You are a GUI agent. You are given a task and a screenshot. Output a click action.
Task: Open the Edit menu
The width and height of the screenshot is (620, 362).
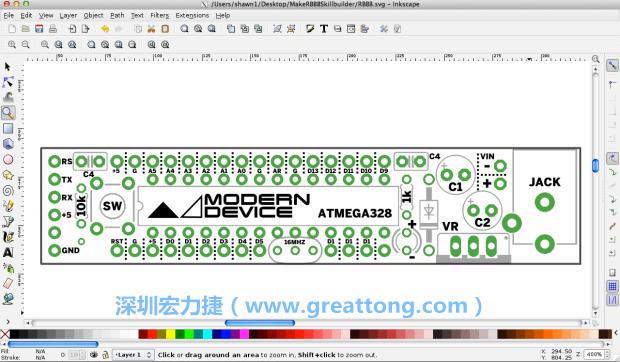pyautogui.click(x=26, y=15)
